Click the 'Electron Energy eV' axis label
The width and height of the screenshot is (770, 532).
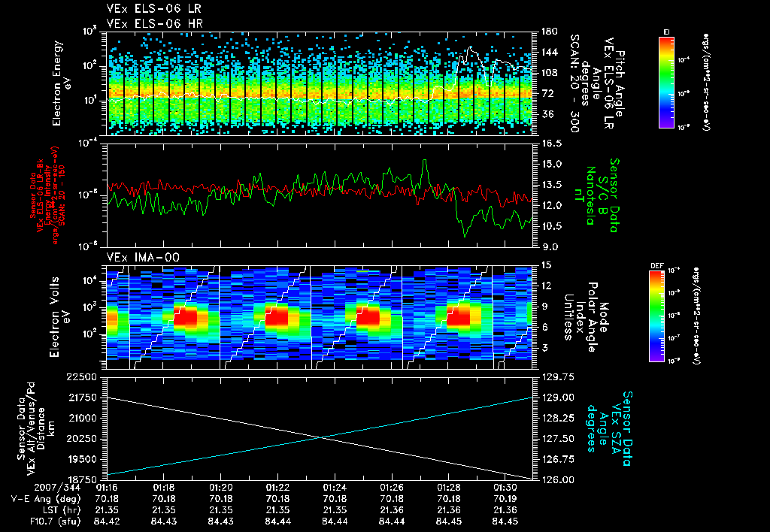(62, 83)
